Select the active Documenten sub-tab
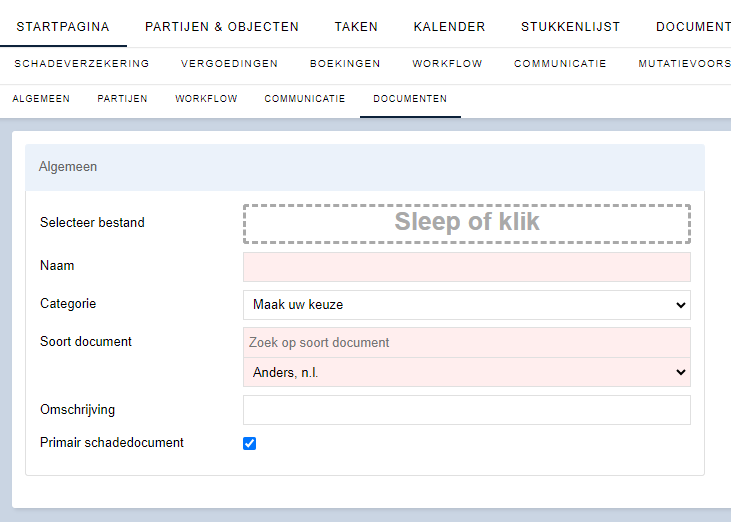The image size is (731, 522). [x=410, y=99]
